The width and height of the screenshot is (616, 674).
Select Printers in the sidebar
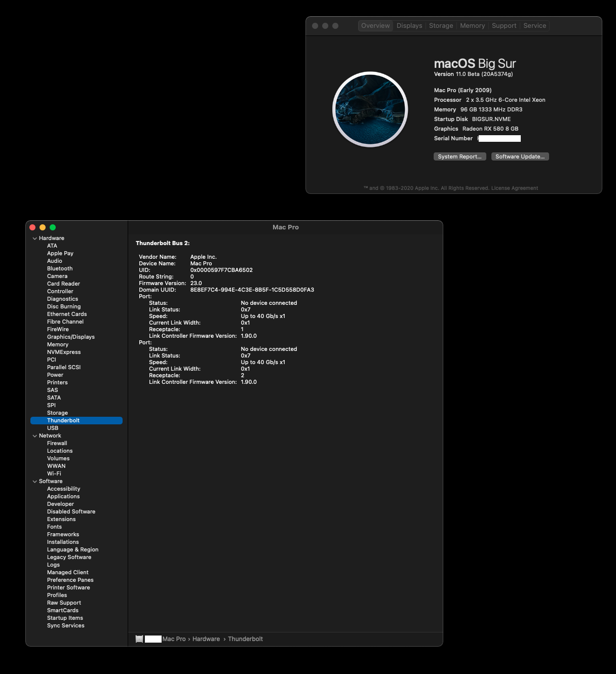[x=57, y=383]
